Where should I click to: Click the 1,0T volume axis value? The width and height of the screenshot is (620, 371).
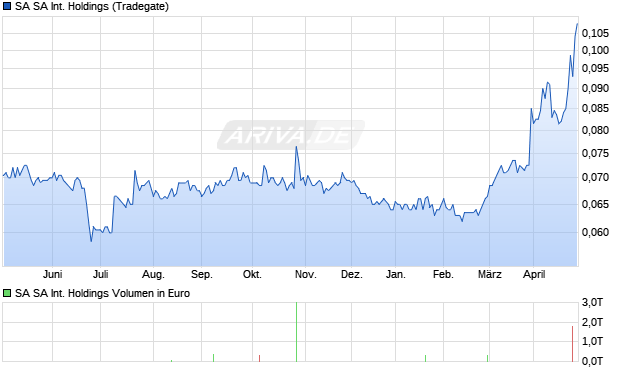tap(592, 341)
